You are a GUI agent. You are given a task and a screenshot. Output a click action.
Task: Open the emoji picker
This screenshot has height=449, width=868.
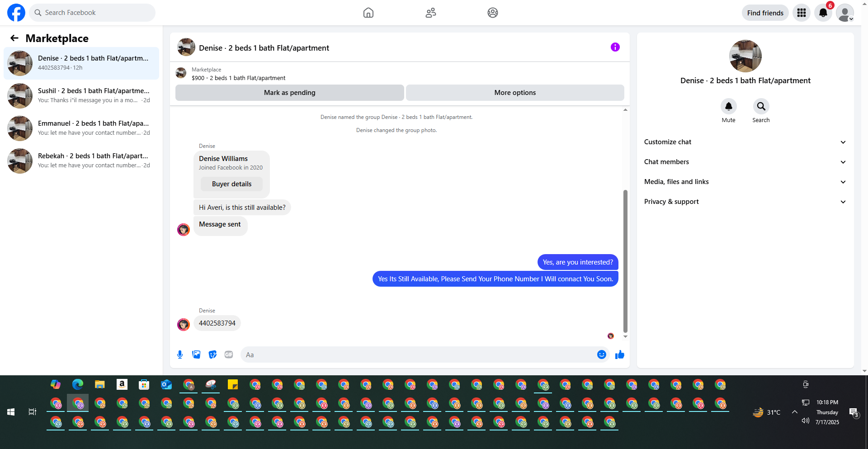[602, 355]
